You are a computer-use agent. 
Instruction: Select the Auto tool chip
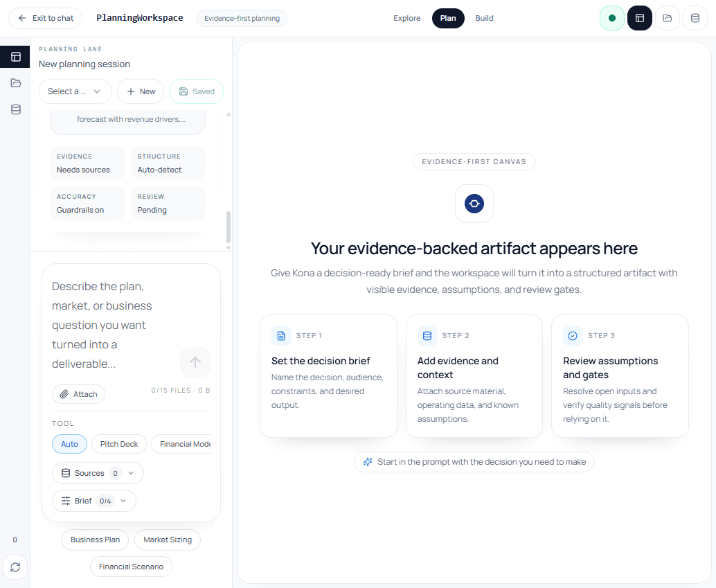[x=69, y=444]
